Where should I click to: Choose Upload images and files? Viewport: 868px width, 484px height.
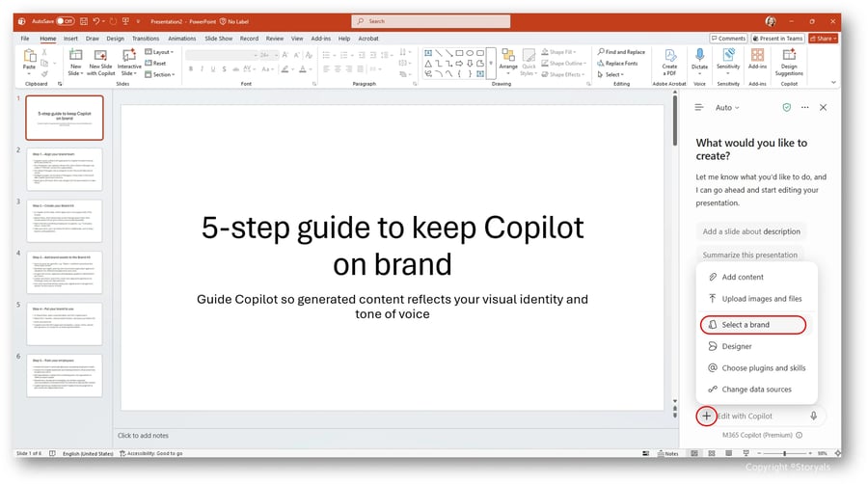pos(757,299)
